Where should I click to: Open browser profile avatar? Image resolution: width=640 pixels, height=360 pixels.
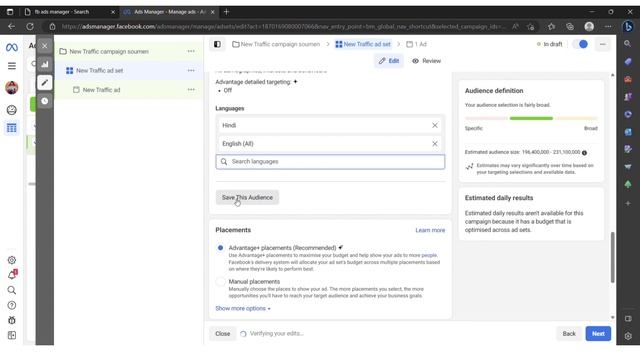click(589, 27)
